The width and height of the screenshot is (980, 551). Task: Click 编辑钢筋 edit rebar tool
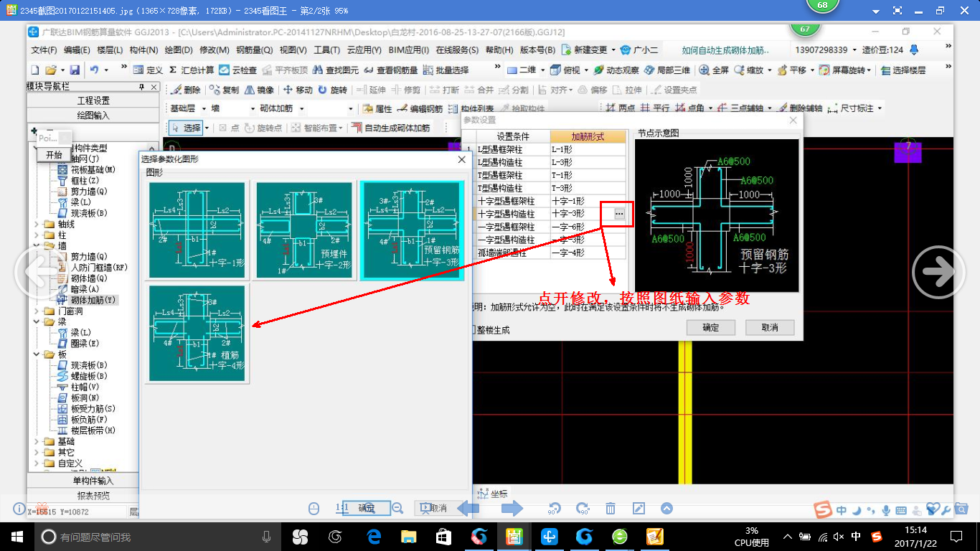[x=420, y=108]
